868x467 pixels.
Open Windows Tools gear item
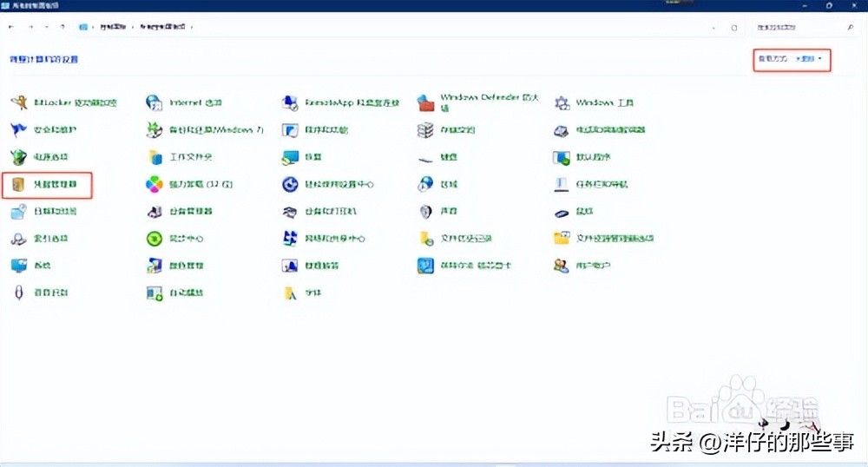point(594,102)
